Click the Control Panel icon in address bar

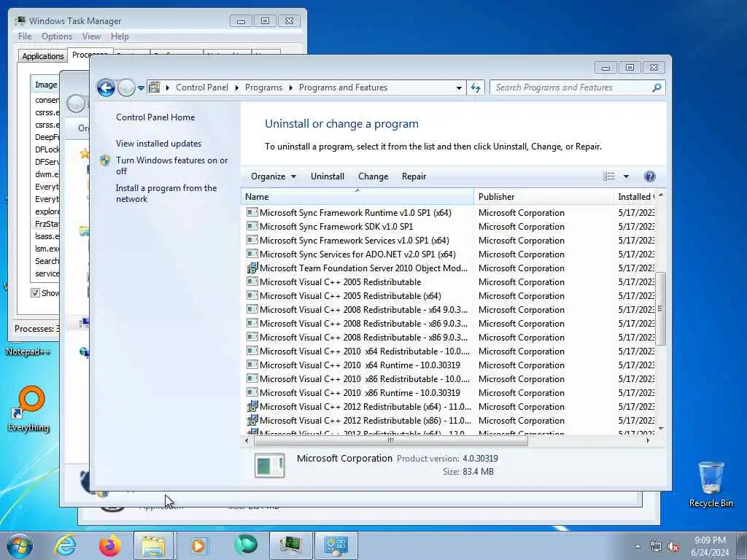click(x=155, y=87)
